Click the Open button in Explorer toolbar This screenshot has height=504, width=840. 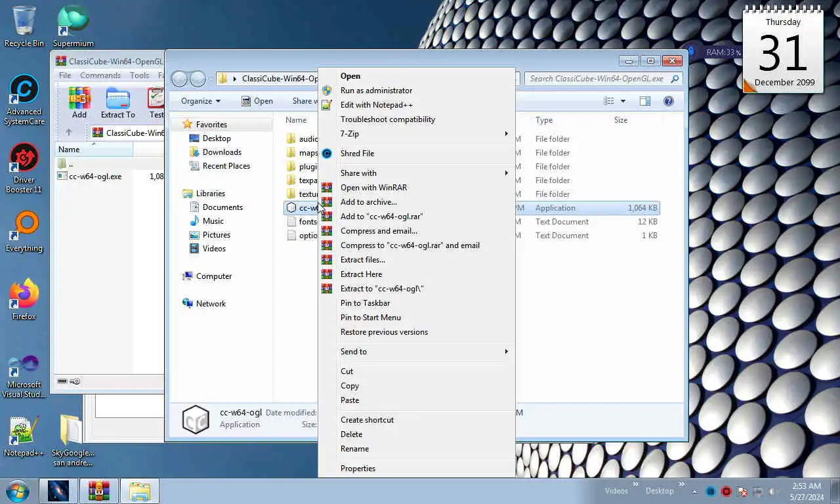pos(257,101)
